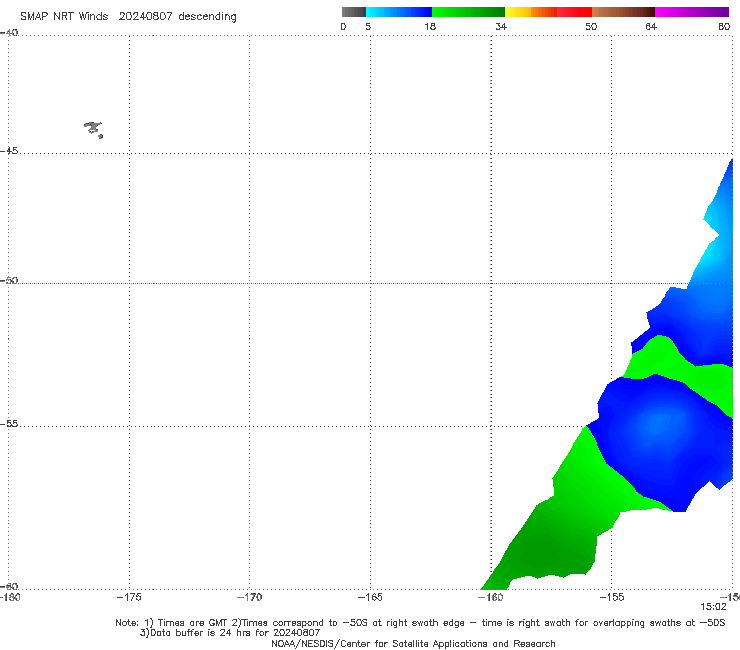This screenshot has width=740, height=650.
Task: Click latitude axis label '-50'
Action: (9, 280)
